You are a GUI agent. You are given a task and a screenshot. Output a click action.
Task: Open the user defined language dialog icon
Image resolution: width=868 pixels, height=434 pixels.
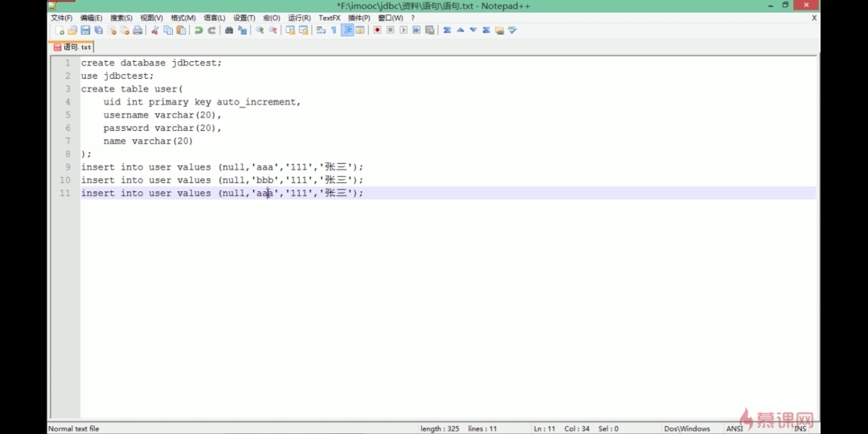coord(360,30)
